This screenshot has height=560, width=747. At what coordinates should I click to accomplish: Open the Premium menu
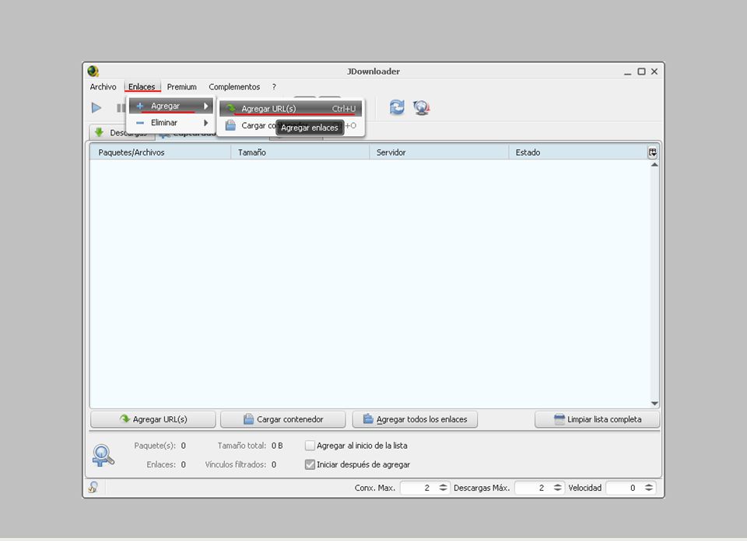pos(181,86)
